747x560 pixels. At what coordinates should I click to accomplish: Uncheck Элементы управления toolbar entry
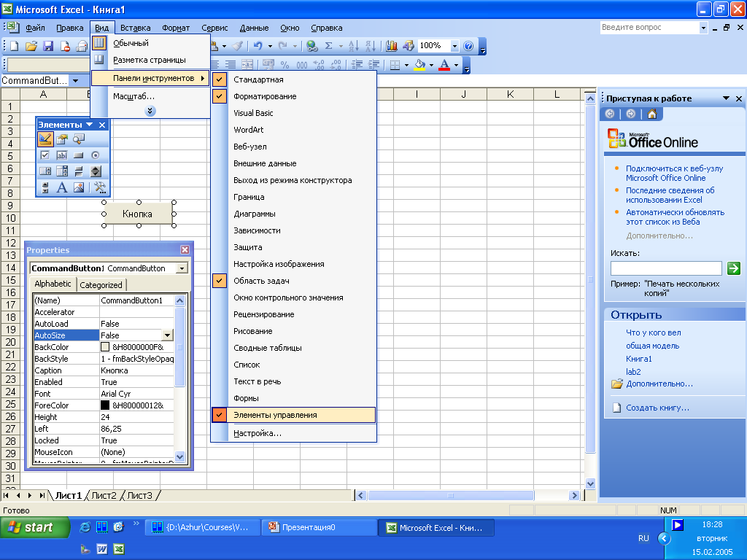tap(293, 415)
